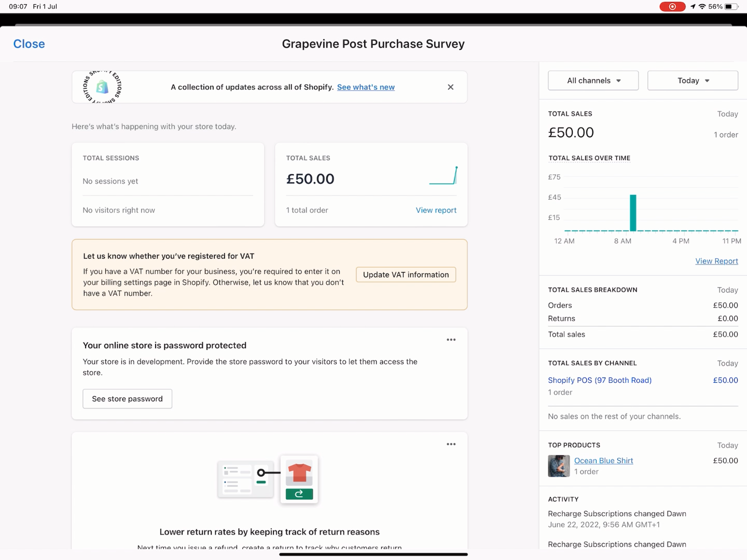Click the sales bar in the chart

pyautogui.click(x=633, y=213)
